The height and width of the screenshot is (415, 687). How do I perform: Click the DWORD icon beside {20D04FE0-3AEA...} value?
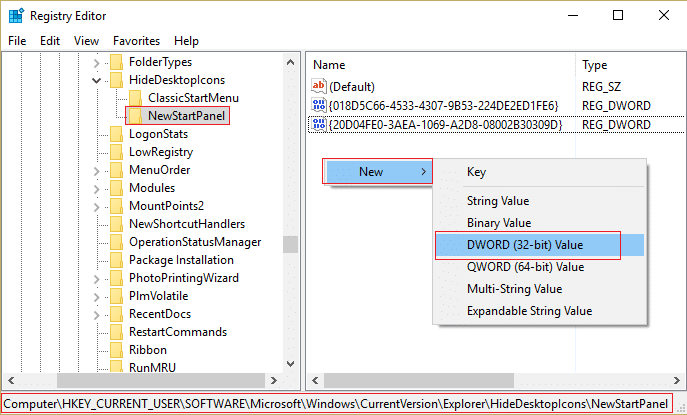point(319,124)
